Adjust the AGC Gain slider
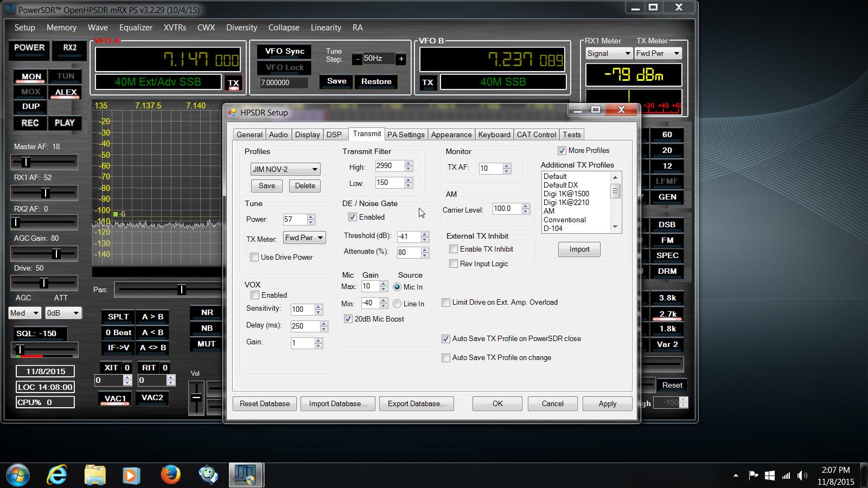This screenshot has width=868, height=488. (x=44, y=253)
